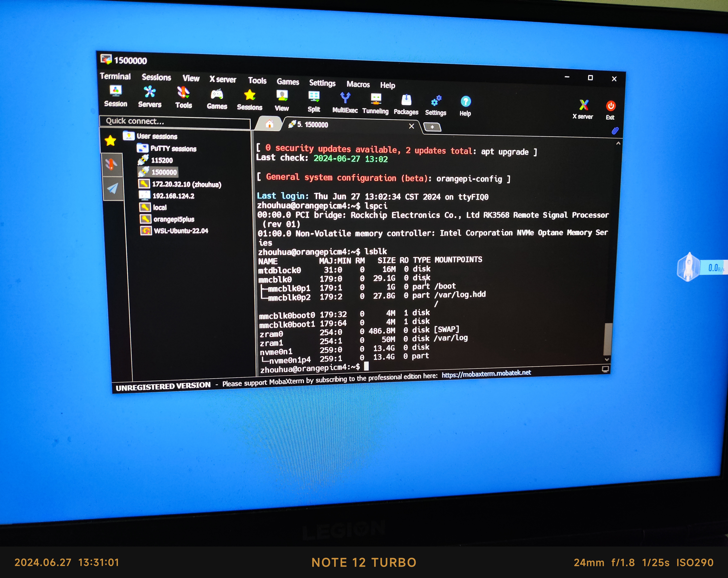
Task: Select the 1500000 serial session
Action: (158, 172)
